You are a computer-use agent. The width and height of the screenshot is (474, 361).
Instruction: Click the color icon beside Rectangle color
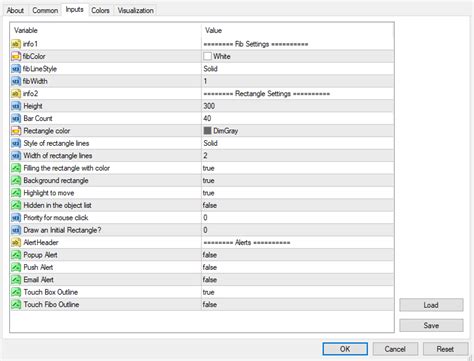click(16, 131)
